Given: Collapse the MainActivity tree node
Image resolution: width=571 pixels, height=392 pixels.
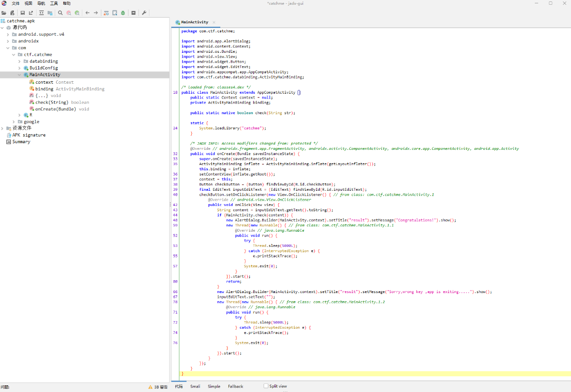Looking at the screenshot, I should coord(20,75).
